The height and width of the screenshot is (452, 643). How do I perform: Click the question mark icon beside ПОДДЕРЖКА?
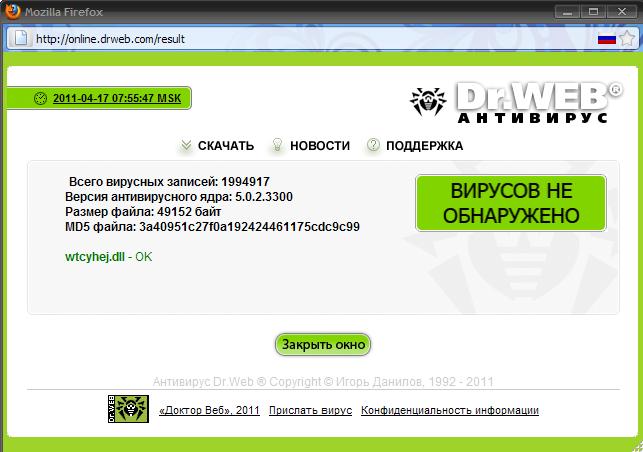[x=373, y=146]
